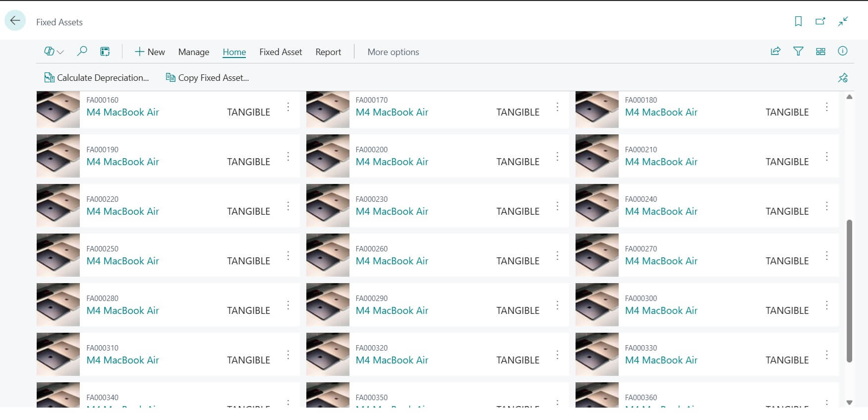The width and height of the screenshot is (868, 420).
Task: Select the Report tab
Action: 328,52
